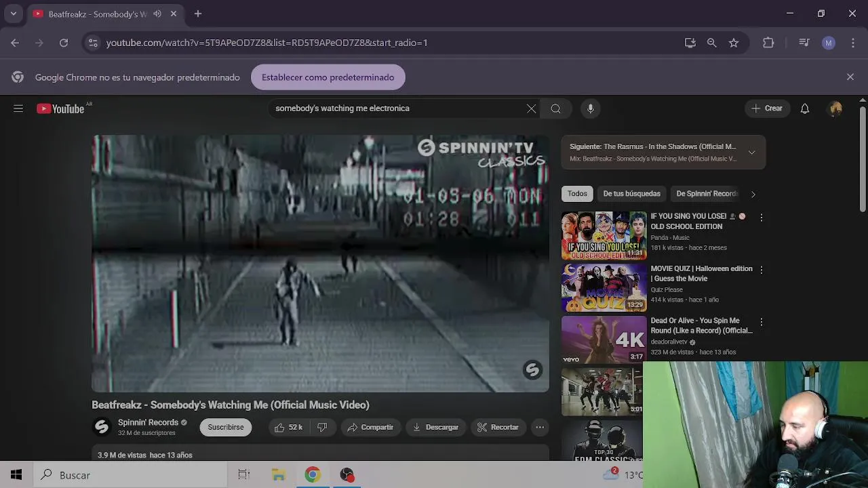The image size is (868, 488).
Task: Open Chrome zoom magnifier in the address bar
Action: tap(711, 43)
